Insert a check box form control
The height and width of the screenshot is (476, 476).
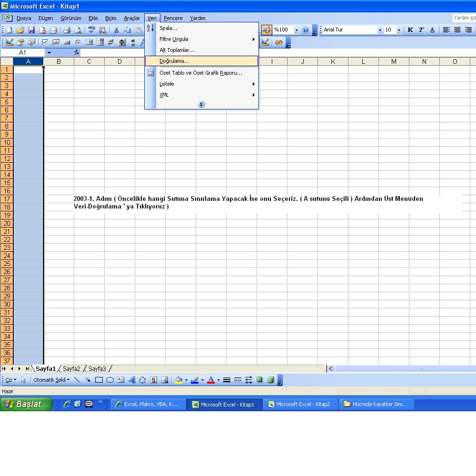[45, 42]
